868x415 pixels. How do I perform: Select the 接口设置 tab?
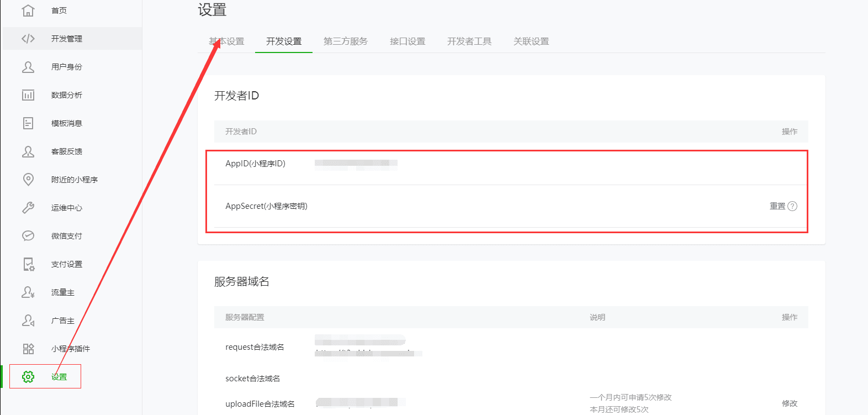point(407,41)
